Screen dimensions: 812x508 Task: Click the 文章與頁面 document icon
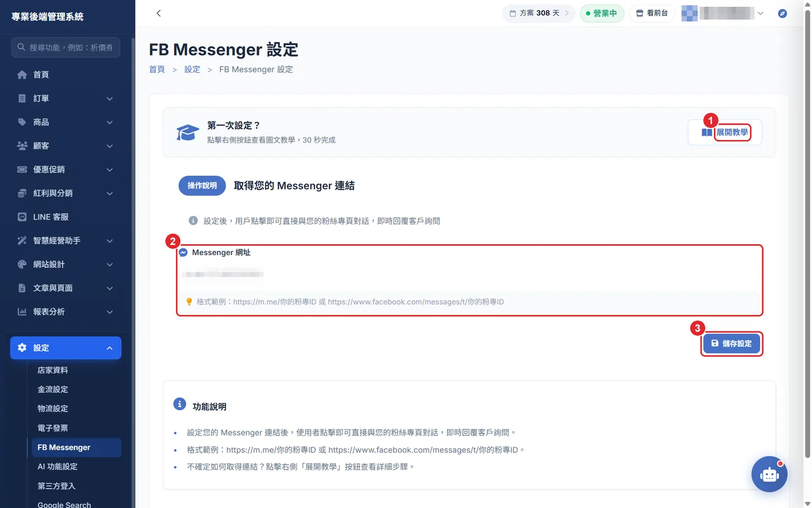pyautogui.click(x=22, y=288)
